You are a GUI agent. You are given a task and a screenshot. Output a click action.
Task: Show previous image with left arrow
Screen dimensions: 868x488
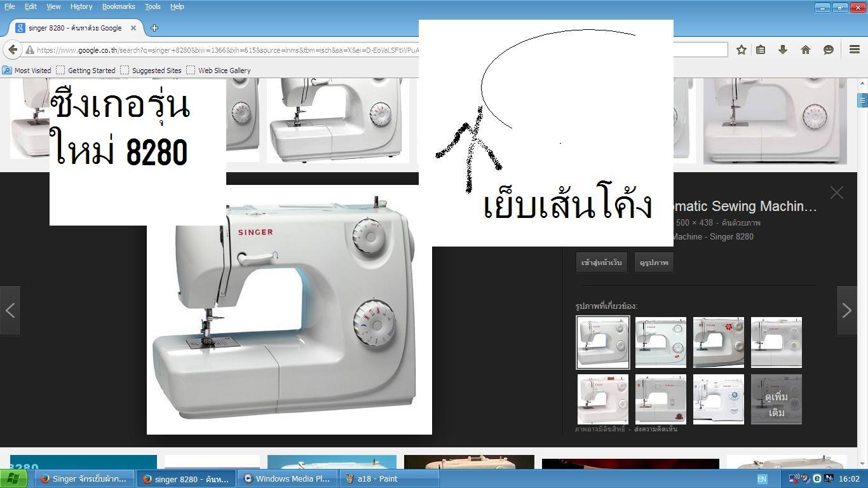[x=10, y=310]
